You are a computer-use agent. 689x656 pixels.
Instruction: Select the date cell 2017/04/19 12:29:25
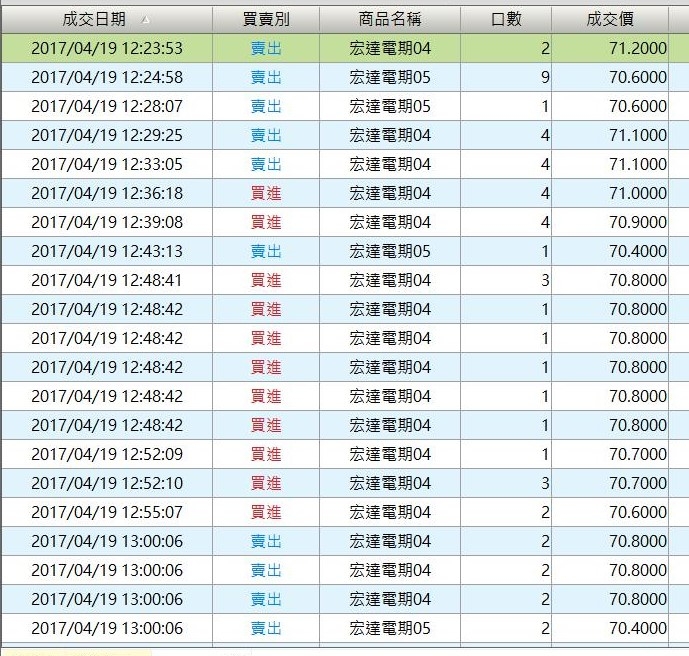(x=107, y=135)
